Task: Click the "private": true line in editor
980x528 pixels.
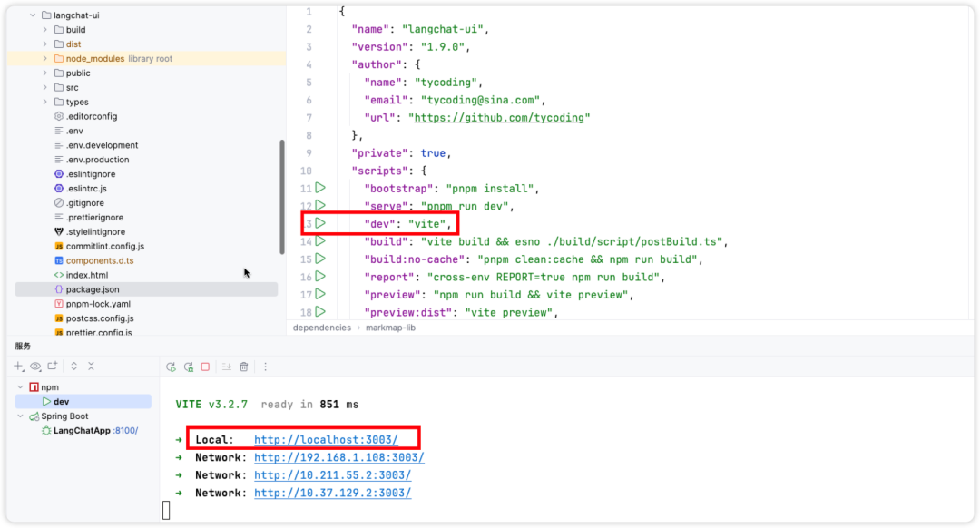Action: [401, 153]
